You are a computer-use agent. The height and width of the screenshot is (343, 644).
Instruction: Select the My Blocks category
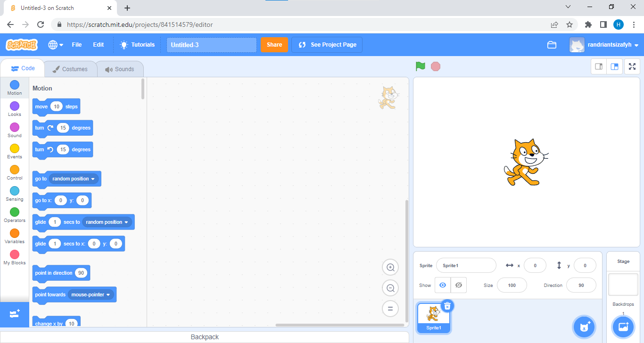pos(15,257)
